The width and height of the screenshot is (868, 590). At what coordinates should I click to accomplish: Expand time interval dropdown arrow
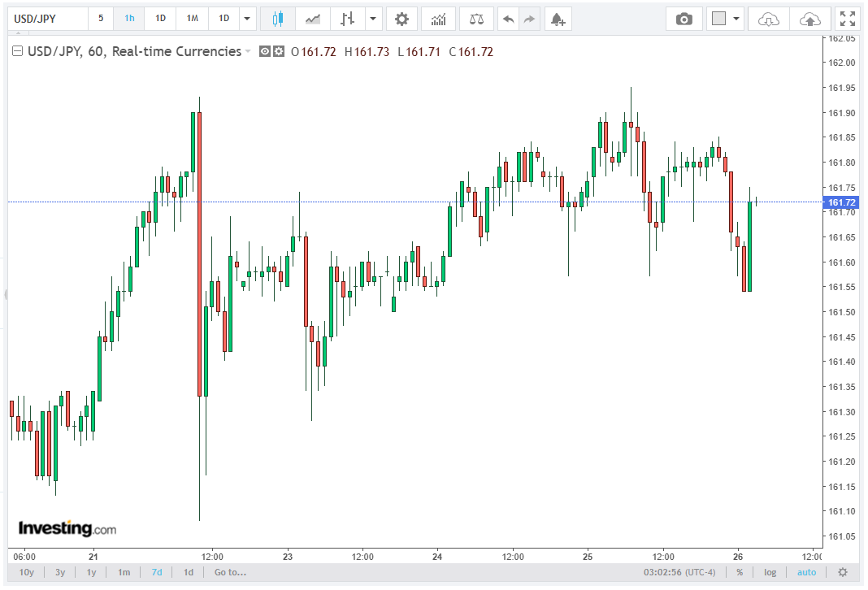(247, 19)
